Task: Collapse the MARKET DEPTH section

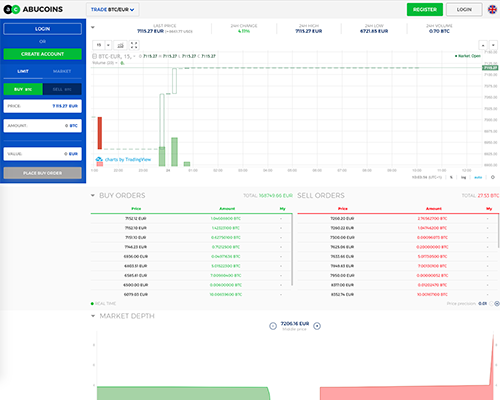Action: [x=93, y=316]
